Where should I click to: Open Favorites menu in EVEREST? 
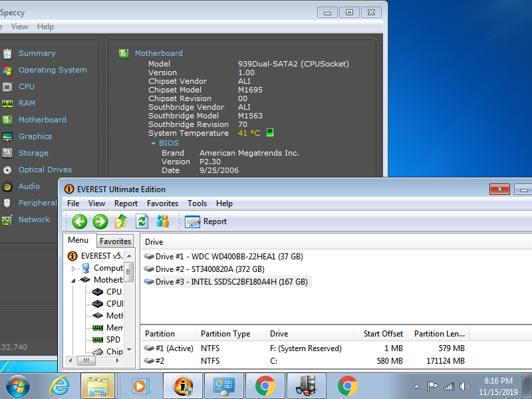[x=162, y=203]
